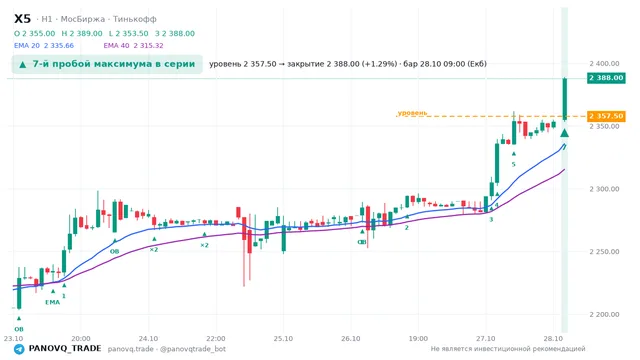Click the OB marker near 26.10

362,242
